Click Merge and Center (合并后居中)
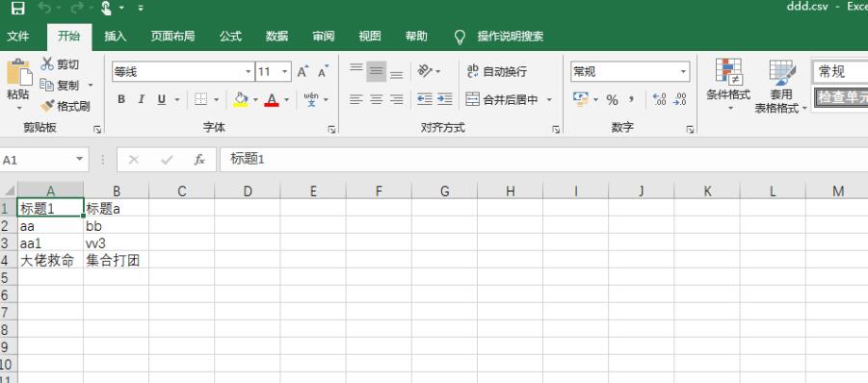 [502, 99]
